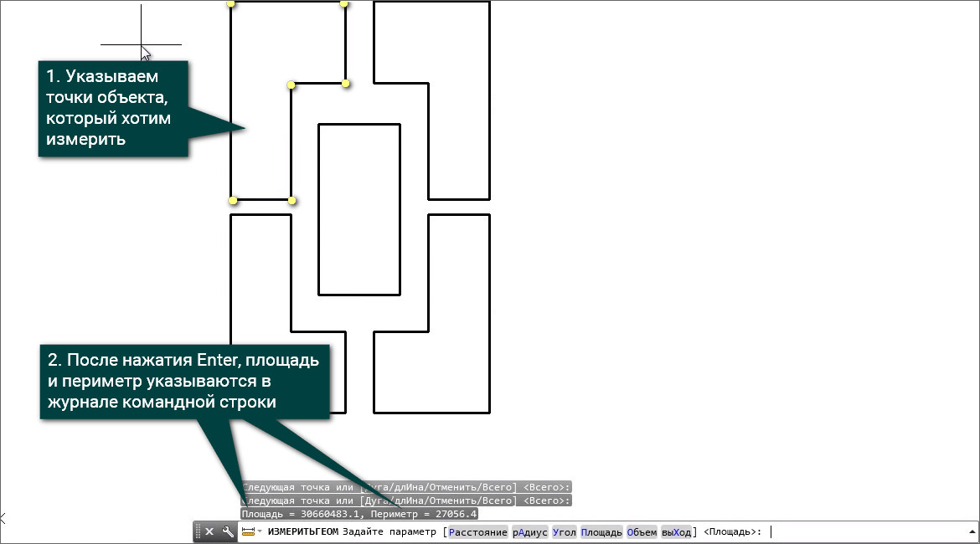Image resolution: width=980 pixels, height=544 pixels.
Task: Open the recent commands measure-icon dropdown
Action: coord(251,531)
